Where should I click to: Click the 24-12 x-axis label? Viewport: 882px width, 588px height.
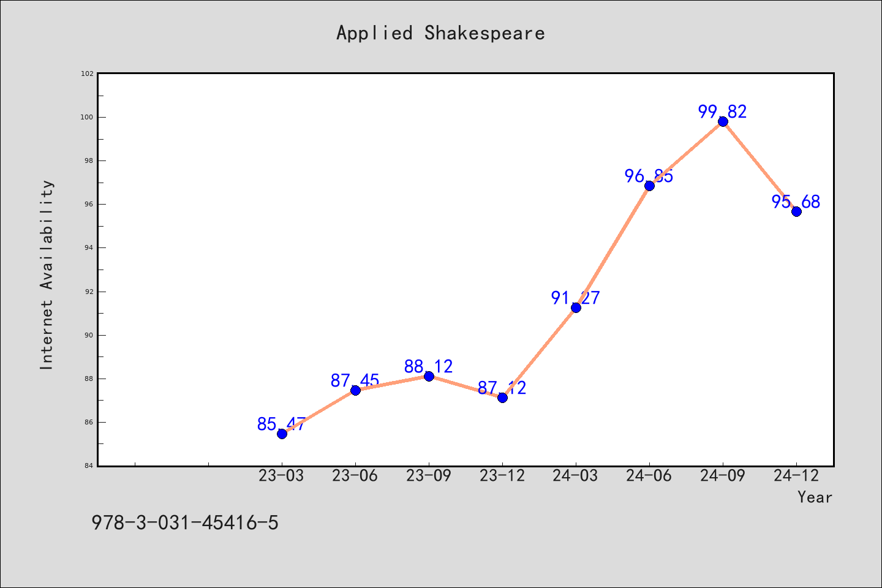click(796, 476)
